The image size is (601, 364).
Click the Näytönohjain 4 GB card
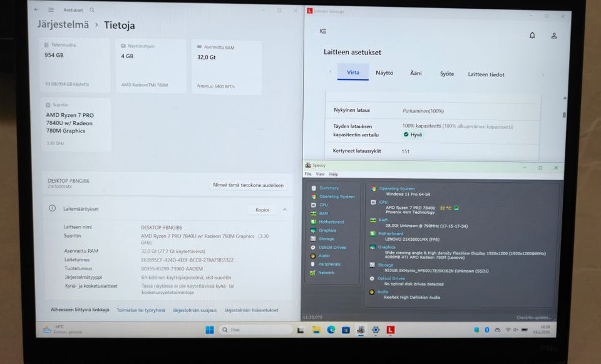click(x=151, y=66)
